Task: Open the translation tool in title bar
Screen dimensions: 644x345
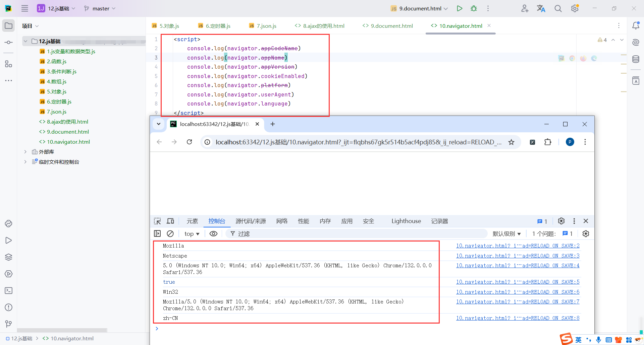Action: pyautogui.click(x=541, y=8)
